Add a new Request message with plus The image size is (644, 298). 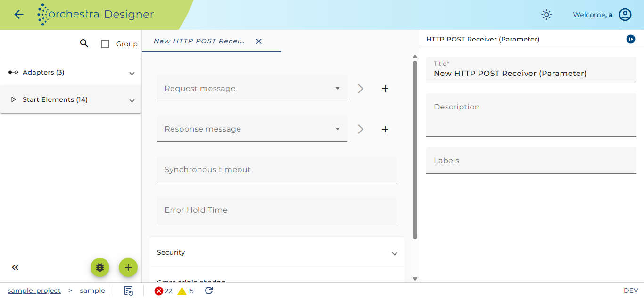coord(385,89)
